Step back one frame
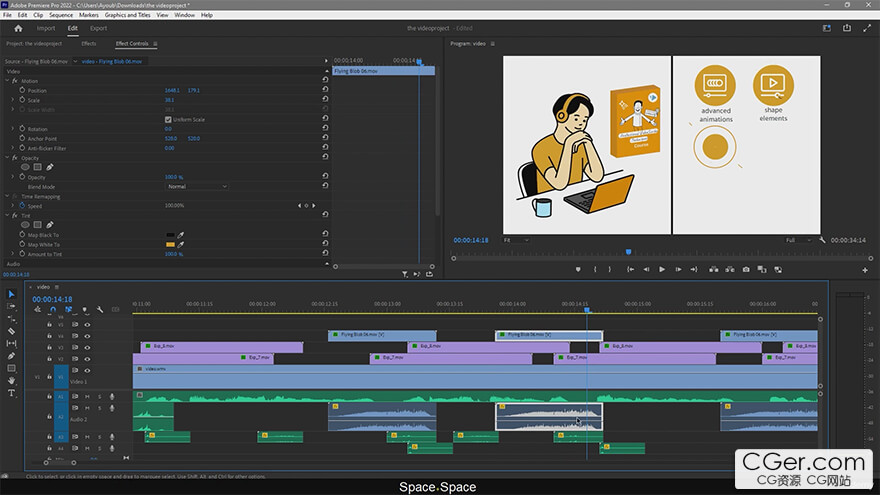This screenshot has width=880, height=495. [x=646, y=269]
